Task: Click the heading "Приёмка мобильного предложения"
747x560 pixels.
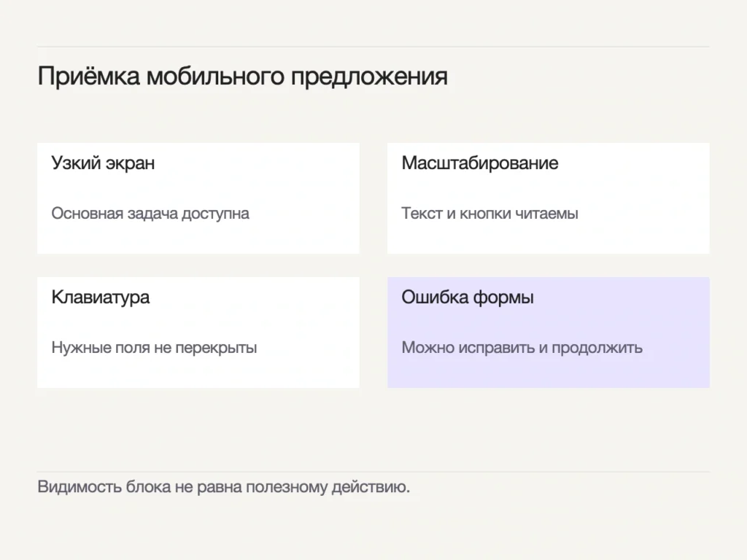Action: (242, 76)
